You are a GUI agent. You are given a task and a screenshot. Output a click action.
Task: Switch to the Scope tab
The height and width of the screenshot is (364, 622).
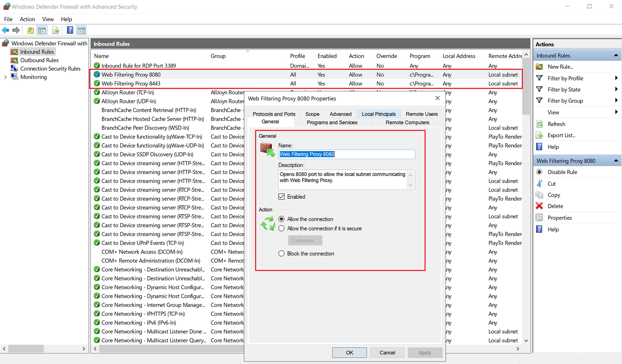tap(312, 114)
